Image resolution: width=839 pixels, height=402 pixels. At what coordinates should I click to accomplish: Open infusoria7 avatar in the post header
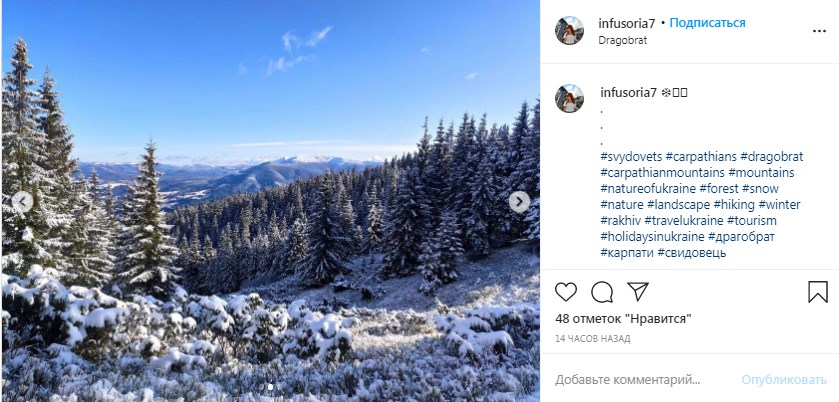pos(570,31)
